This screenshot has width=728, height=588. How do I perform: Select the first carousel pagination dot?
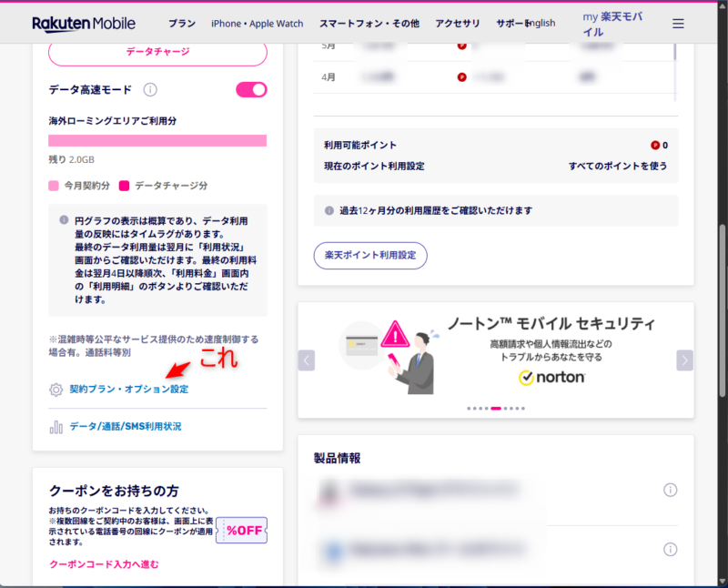click(x=470, y=409)
